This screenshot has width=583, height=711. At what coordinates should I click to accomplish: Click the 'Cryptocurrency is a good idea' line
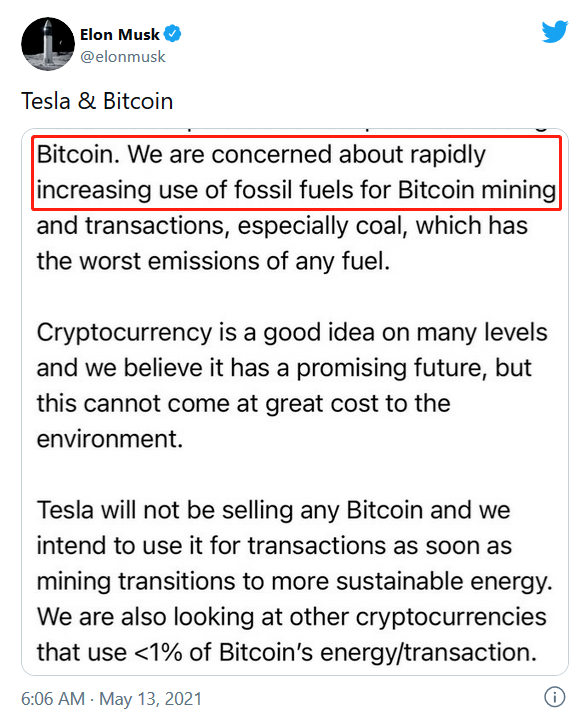point(292,333)
